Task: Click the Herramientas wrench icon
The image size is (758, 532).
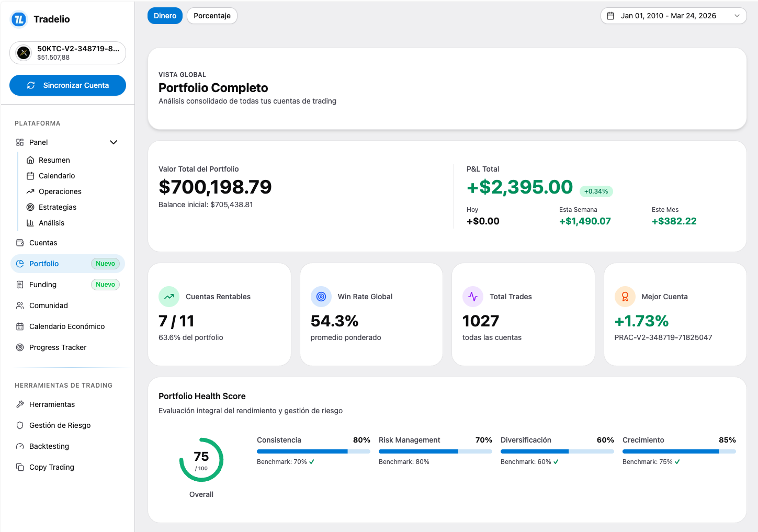Action: (x=20, y=404)
